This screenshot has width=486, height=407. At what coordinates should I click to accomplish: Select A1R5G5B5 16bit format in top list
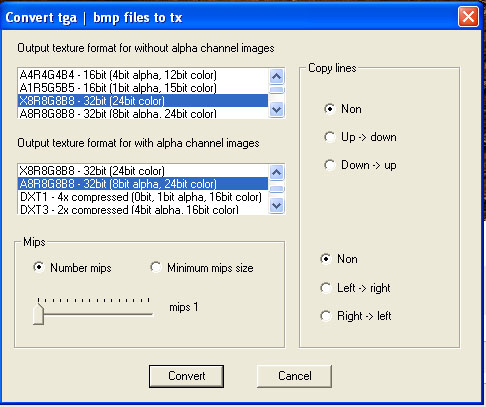point(143,88)
